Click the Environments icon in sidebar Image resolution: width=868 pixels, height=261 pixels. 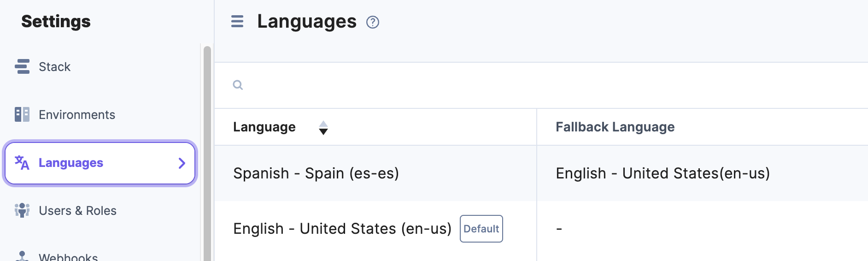[22, 114]
